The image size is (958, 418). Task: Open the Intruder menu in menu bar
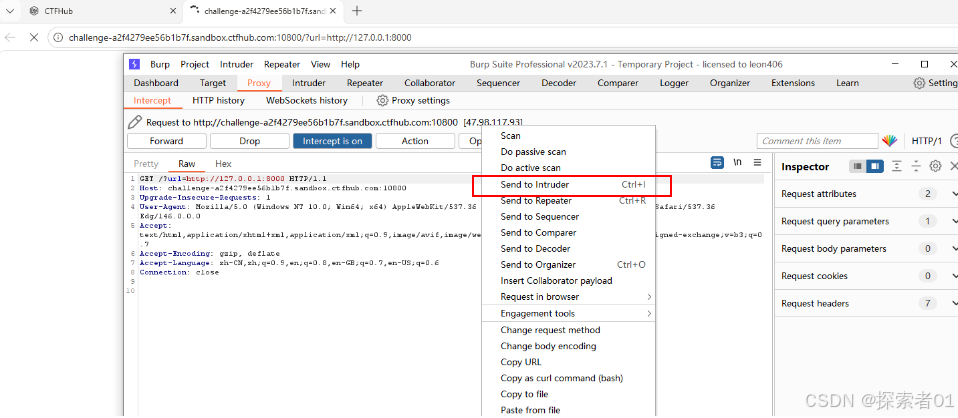236,64
